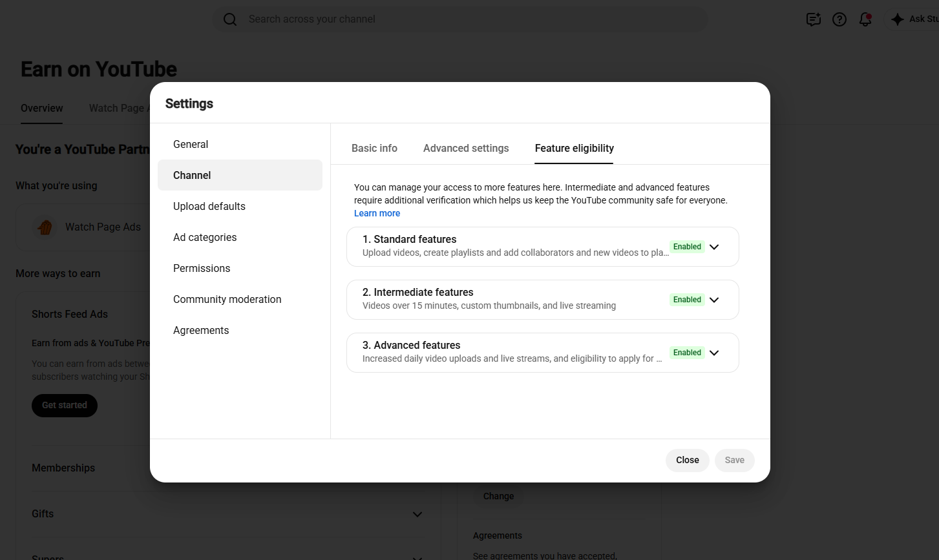Click the Save button
The width and height of the screenshot is (939, 560).
tap(735, 460)
